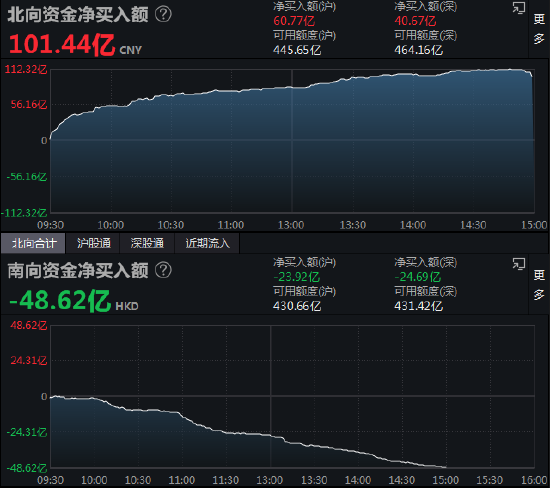
Task: Click 15:00 marker on southbound chart
Action: point(445,480)
